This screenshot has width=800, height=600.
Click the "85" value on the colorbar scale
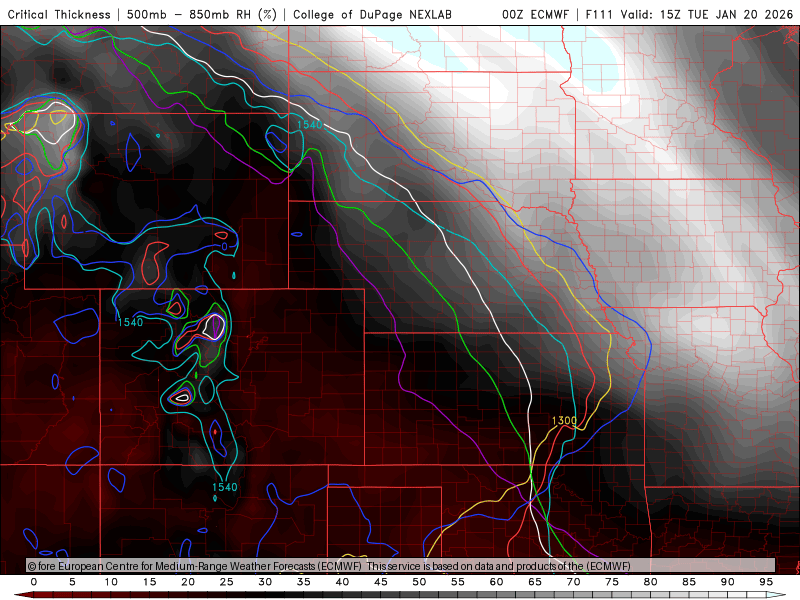coord(689,582)
